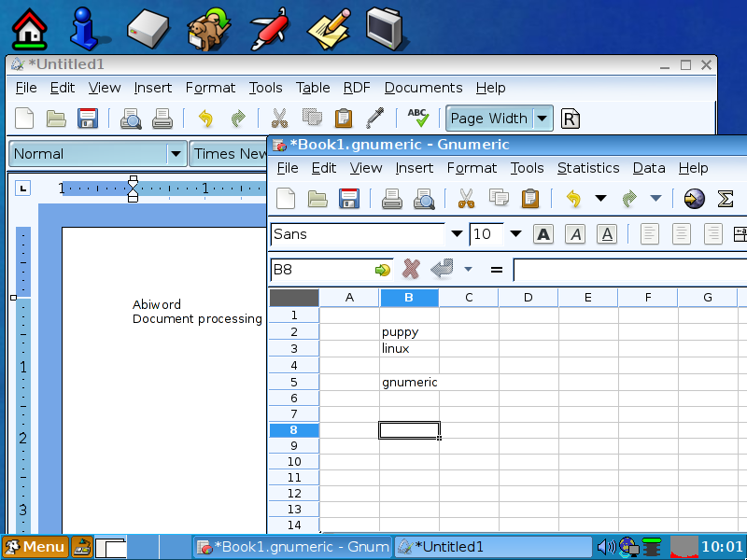Image resolution: width=747 pixels, height=560 pixels.
Task: Open file icon in Gnumeric toolbar
Action: tap(317, 198)
